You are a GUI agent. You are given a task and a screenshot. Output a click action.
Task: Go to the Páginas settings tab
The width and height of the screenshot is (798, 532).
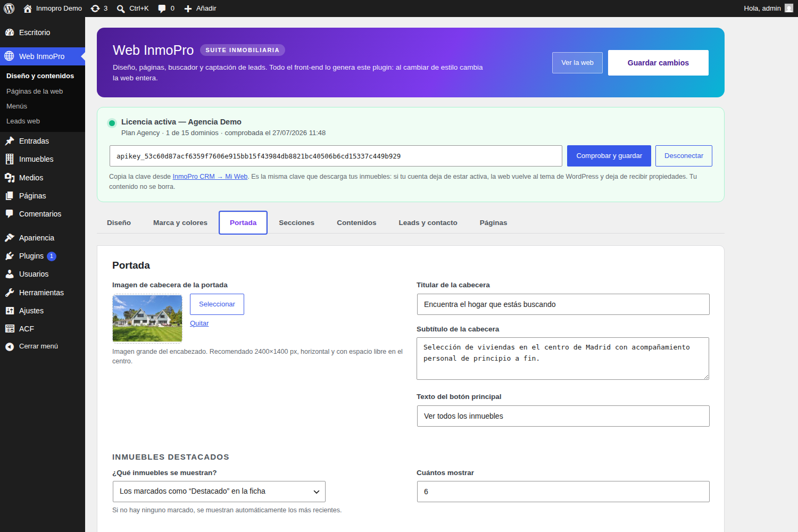(x=493, y=222)
